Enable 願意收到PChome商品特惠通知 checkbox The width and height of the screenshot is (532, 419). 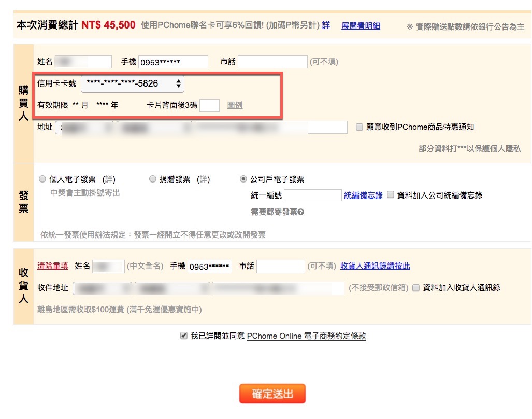coord(360,127)
